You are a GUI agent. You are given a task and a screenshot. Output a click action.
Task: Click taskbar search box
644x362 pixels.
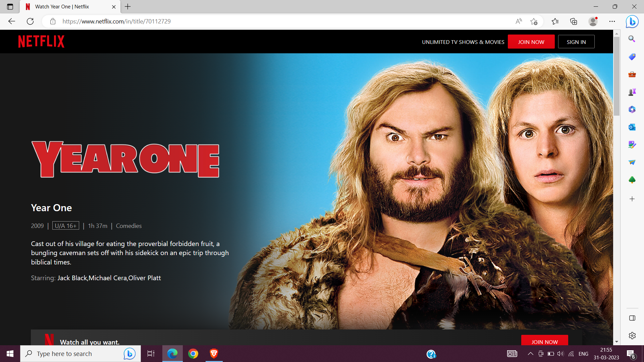click(x=80, y=354)
